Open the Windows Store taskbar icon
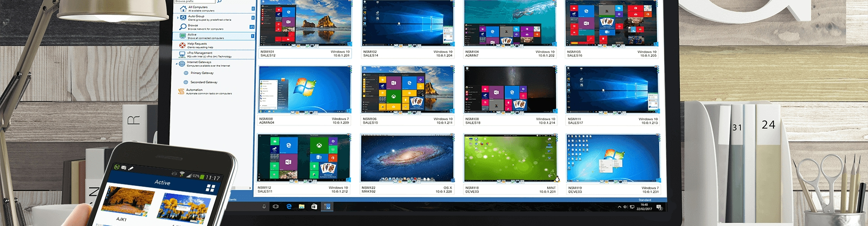The image size is (868, 226). coord(314,207)
